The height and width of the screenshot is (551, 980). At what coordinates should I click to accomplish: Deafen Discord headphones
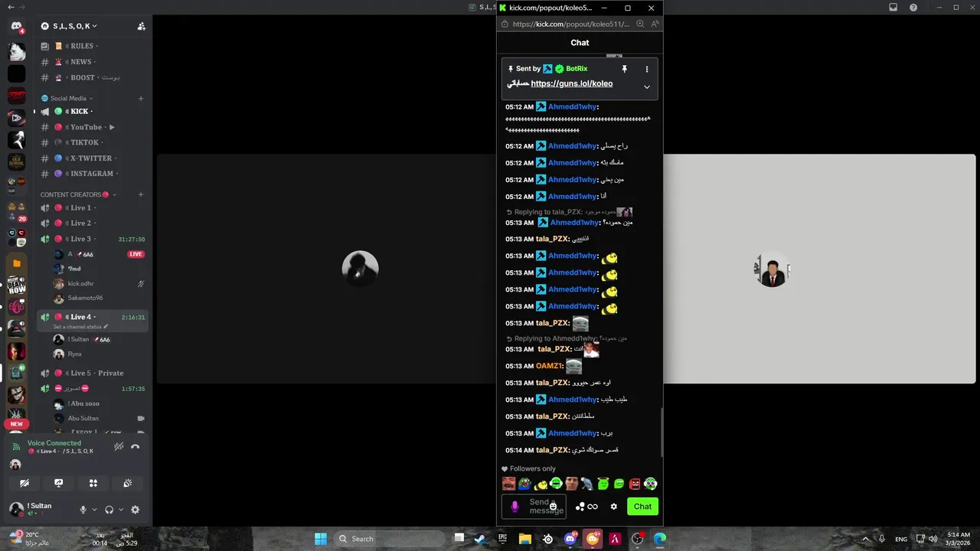point(109,510)
